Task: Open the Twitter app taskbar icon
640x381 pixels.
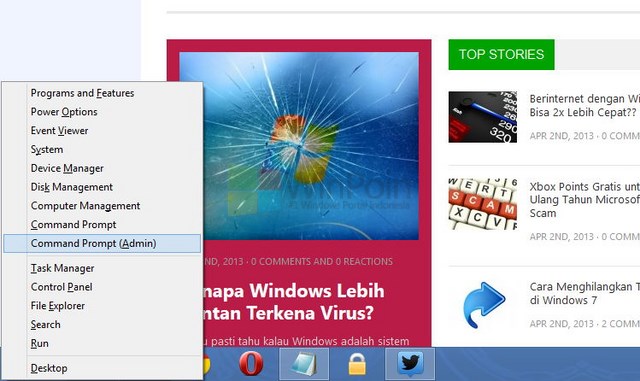Action: pyautogui.click(x=410, y=363)
